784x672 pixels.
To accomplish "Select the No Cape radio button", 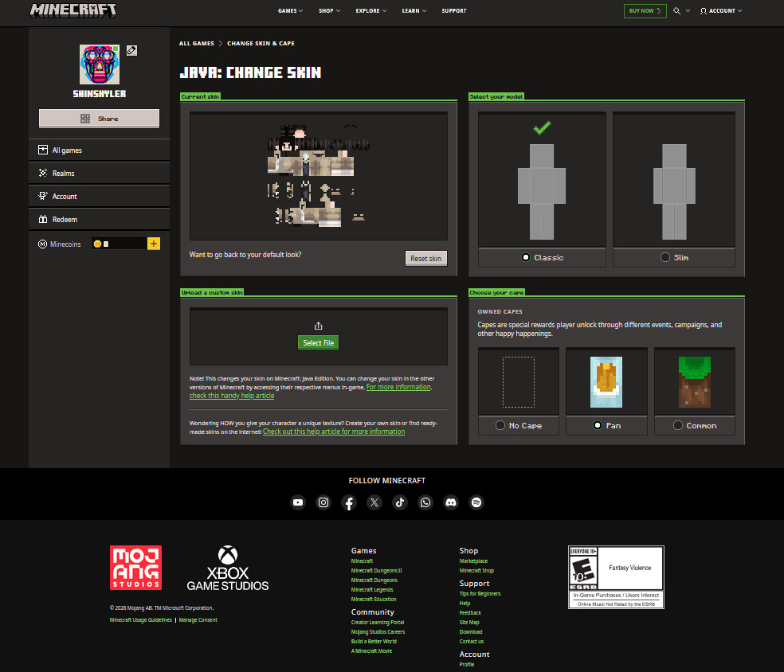I will pyautogui.click(x=500, y=425).
